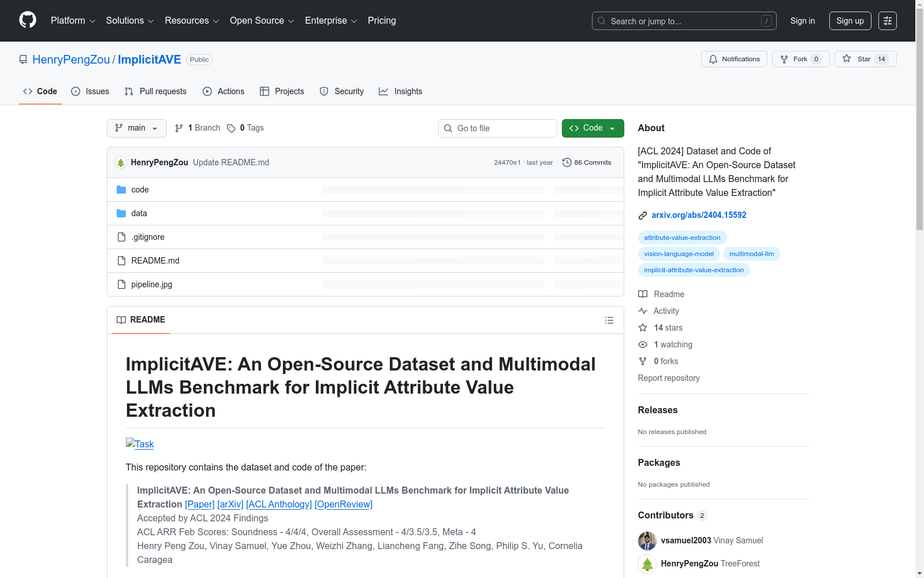Open the ImplicitAVE repository name link
The width and height of the screenshot is (924, 578).
click(x=150, y=60)
